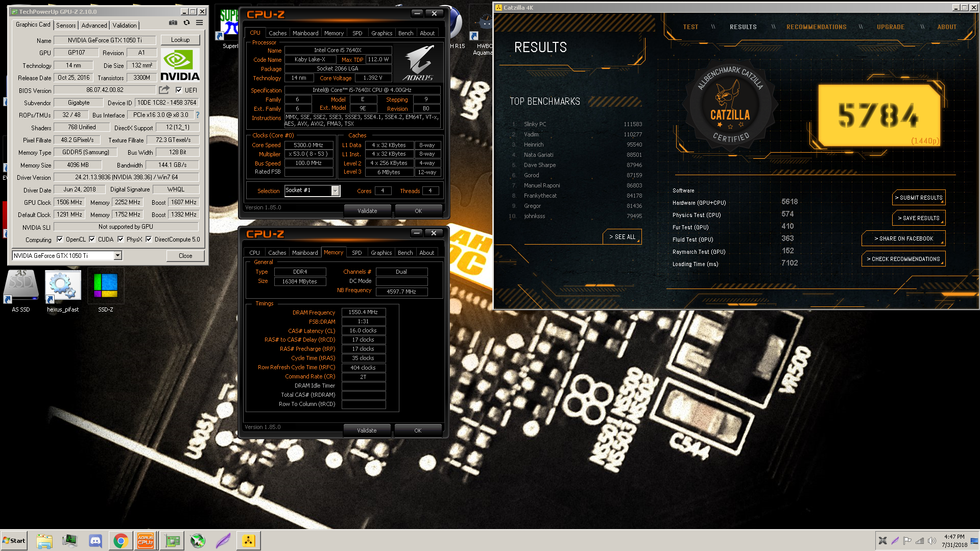Click OK in the bottom CPU-Z window
Screen dimensions: 980x551
418,430
